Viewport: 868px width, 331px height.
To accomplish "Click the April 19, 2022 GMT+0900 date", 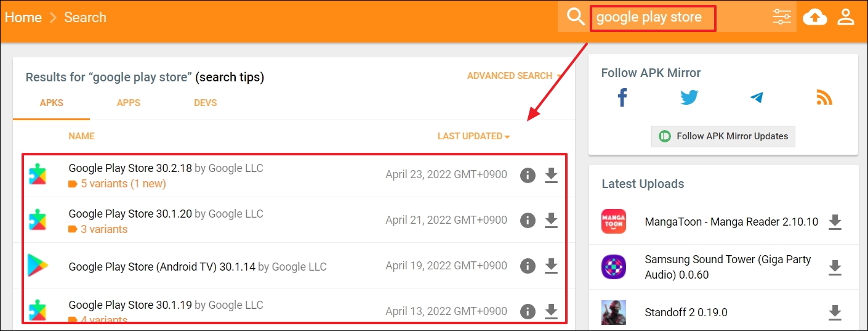I will click(x=446, y=266).
